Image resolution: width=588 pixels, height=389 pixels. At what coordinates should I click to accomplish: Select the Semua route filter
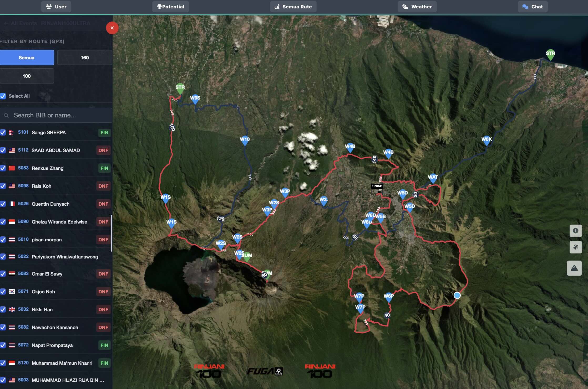27,58
